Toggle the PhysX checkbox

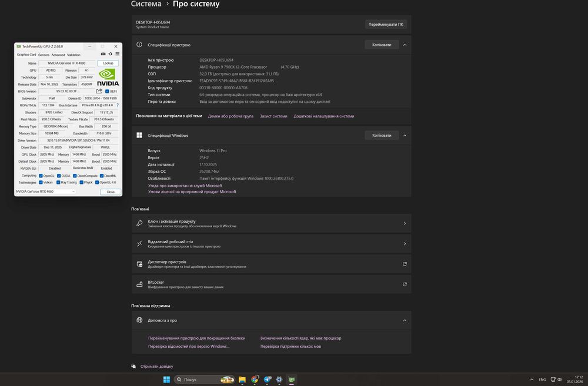81,183
